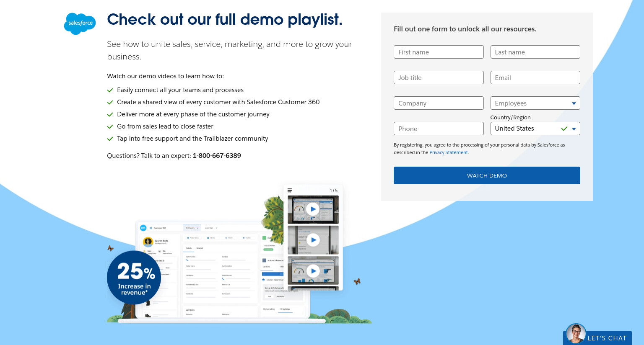This screenshot has width=644, height=345.
Task: Click the 25% Increase in revenue badge
Action: (x=134, y=278)
